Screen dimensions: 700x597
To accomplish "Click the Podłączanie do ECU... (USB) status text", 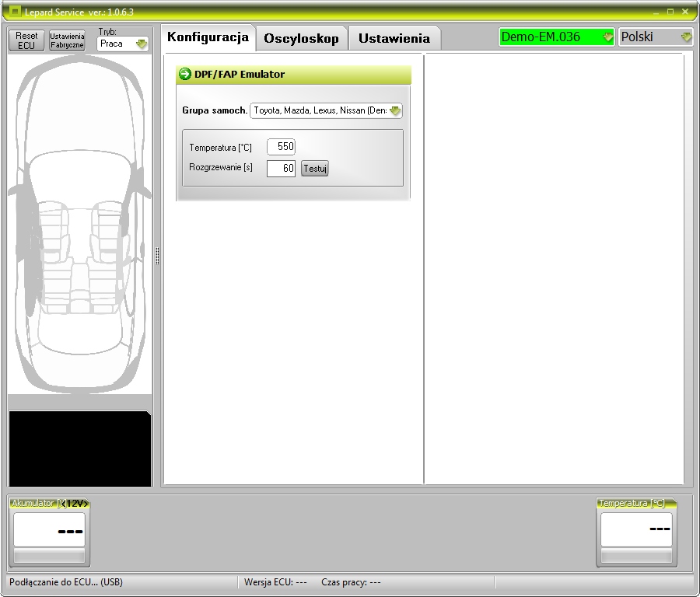I will point(66,582).
